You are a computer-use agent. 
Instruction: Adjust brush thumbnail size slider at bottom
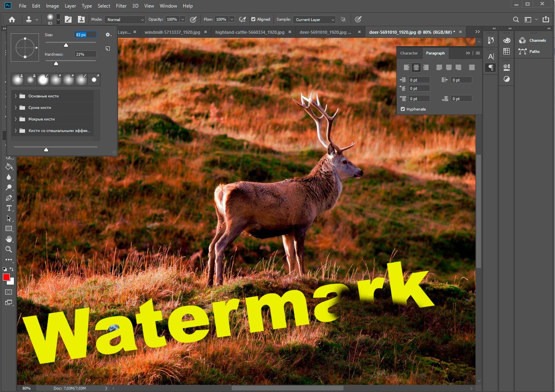46,149
